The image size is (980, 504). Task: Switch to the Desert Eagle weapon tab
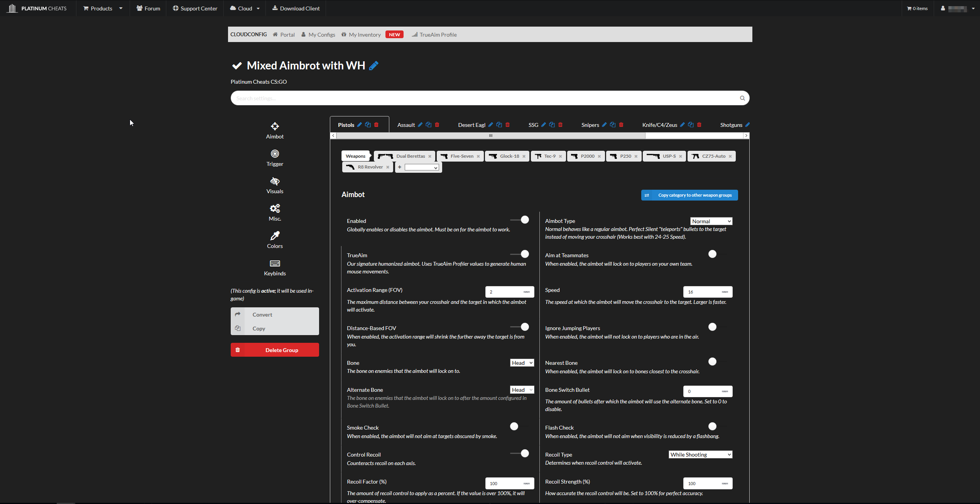coord(471,125)
